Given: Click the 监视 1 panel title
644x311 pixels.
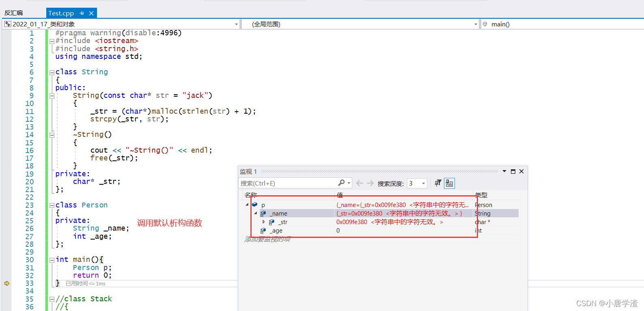Looking at the screenshot, I should (248, 171).
